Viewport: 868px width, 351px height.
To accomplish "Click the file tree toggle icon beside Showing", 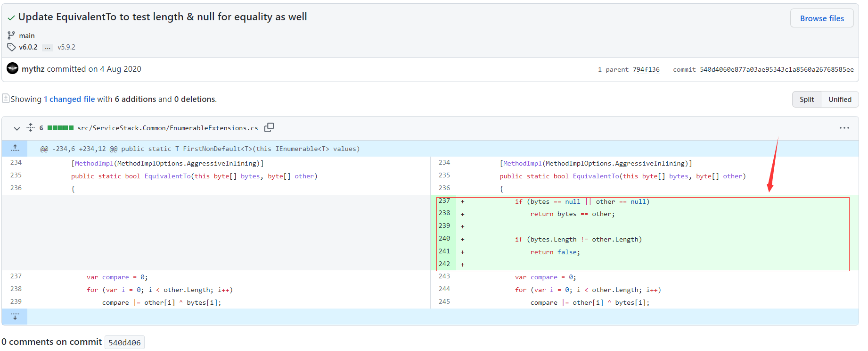I will click(6, 98).
